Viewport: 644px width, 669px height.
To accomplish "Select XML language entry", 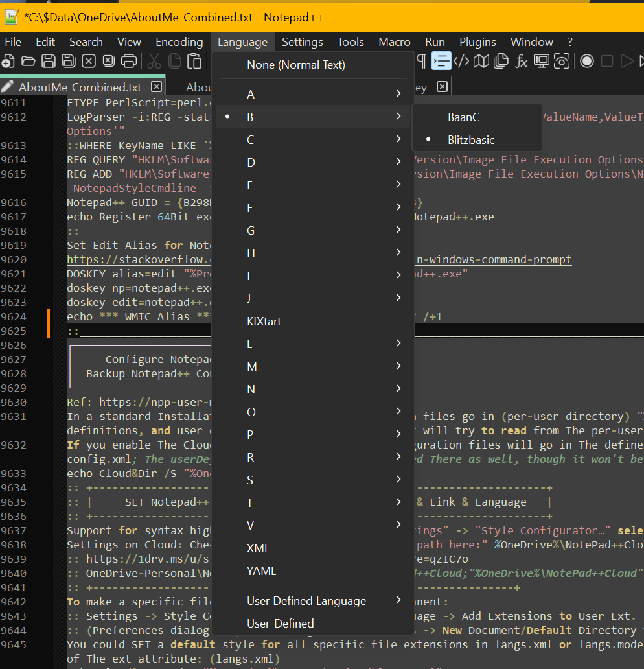I will [x=313, y=548].
